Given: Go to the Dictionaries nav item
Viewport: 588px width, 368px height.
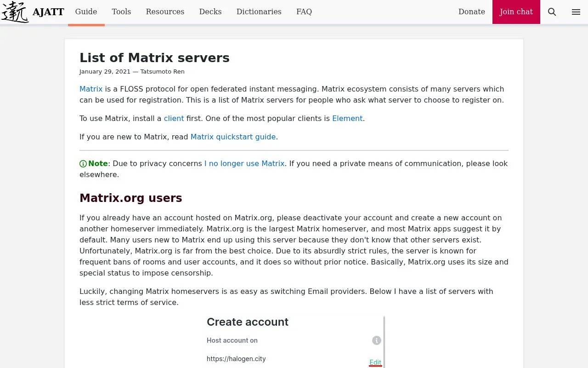Looking at the screenshot, I should (259, 12).
